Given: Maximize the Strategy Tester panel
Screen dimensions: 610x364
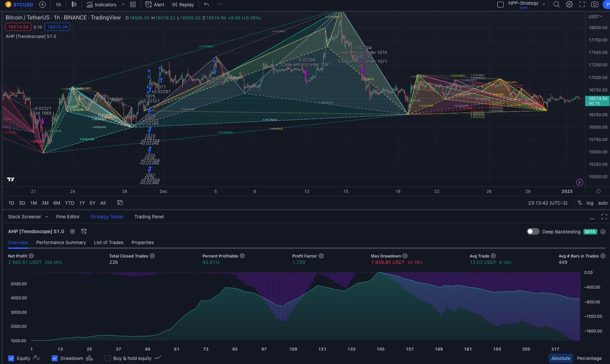Looking at the screenshot, I should click(x=604, y=217).
